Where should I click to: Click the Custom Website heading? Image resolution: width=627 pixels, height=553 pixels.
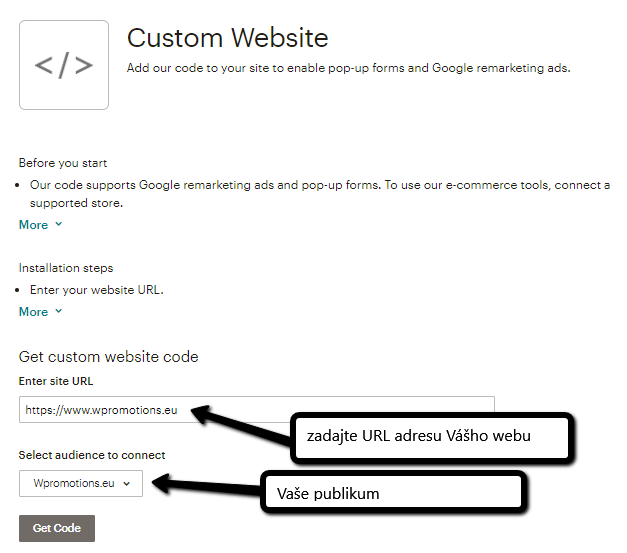[x=228, y=38]
